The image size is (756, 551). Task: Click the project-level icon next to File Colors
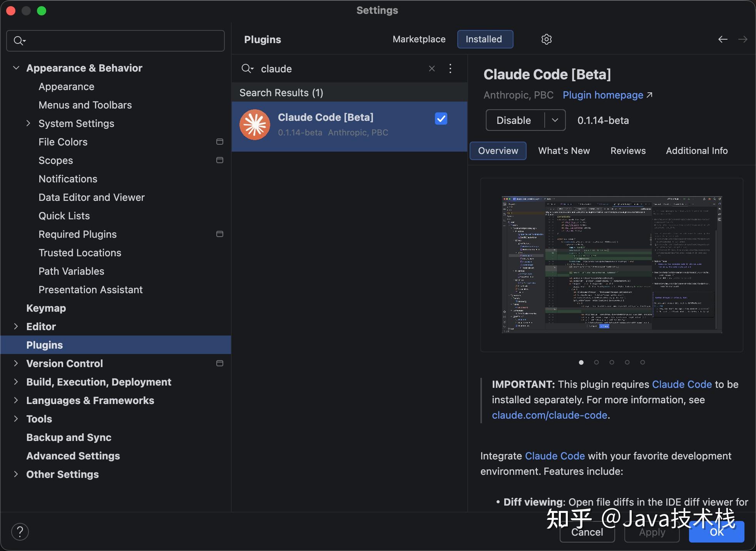point(220,142)
